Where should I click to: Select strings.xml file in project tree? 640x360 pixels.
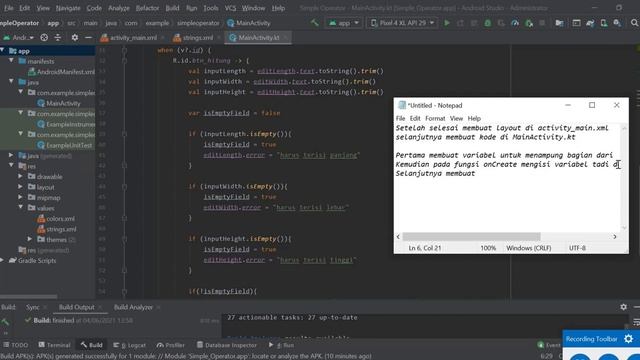pyautogui.click(x=57, y=229)
